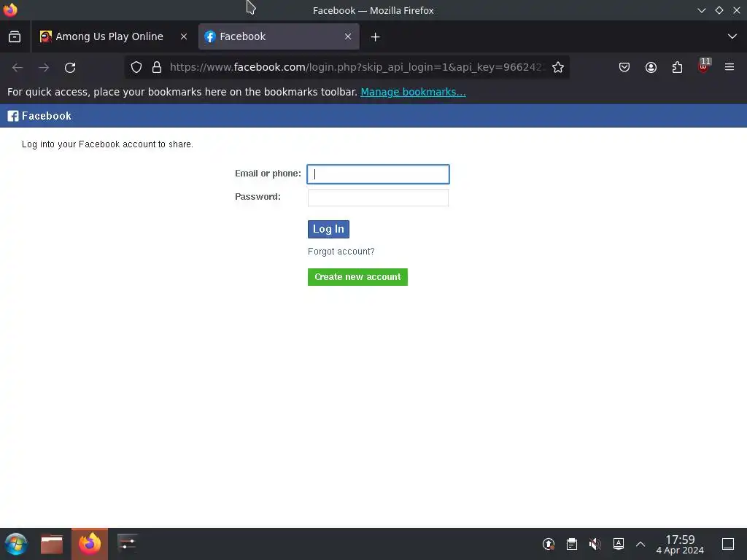The width and height of the screenshot is (747, 560).
Task: Close the Among Us Play Online tab
Action: point(183,36)
